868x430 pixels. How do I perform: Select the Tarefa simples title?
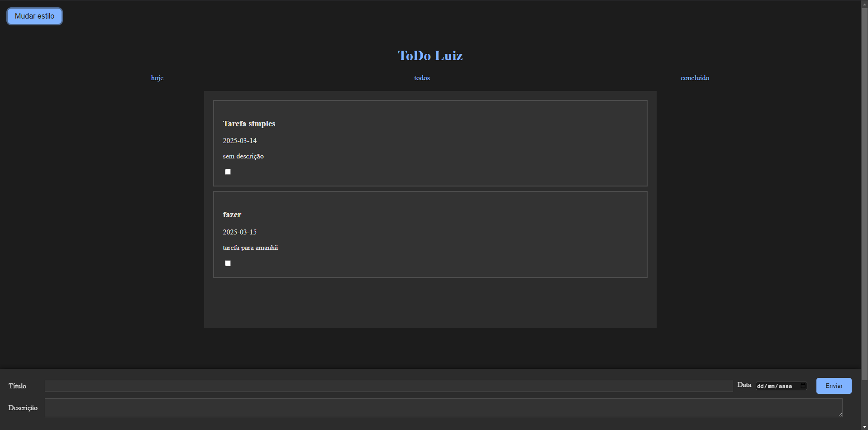tap(249, 124)
